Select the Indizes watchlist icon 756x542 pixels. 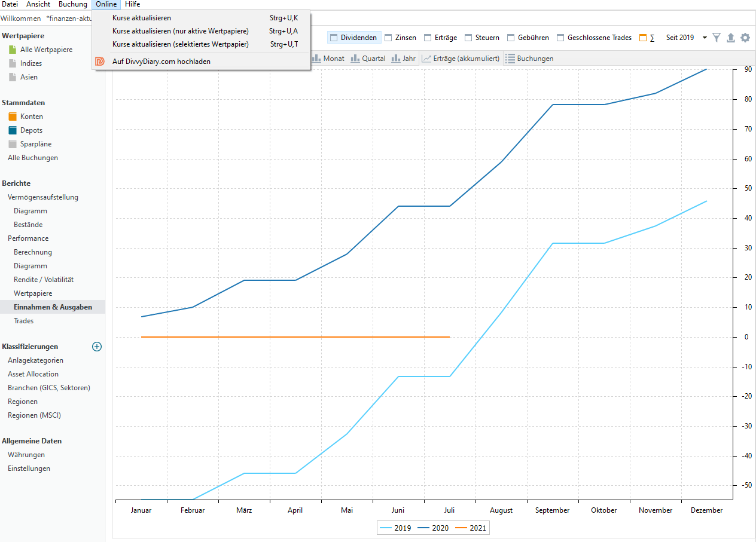click(13, 63)
